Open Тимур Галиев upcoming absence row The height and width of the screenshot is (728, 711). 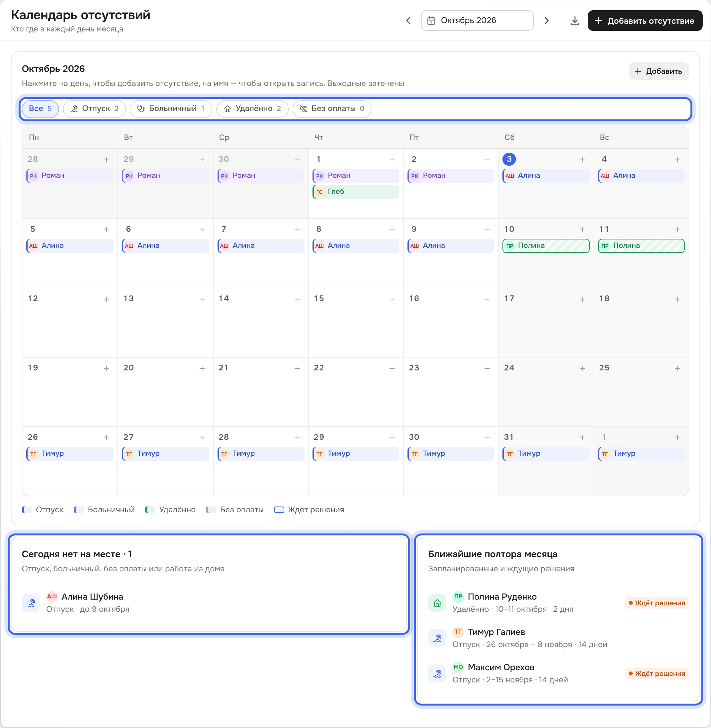click(558, 638)
